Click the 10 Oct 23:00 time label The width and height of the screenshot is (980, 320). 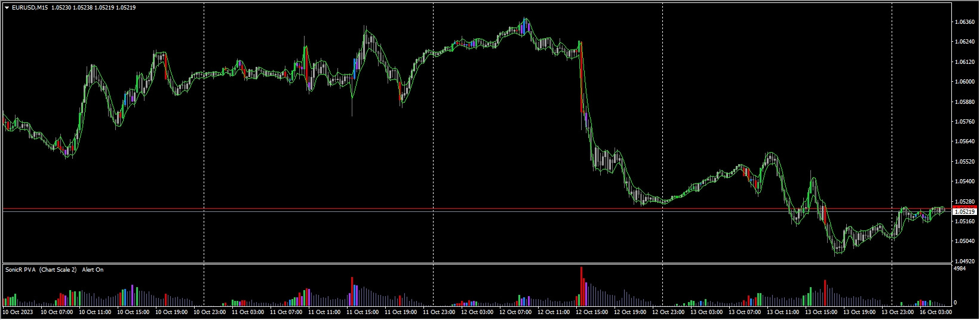pyautogui.click(x=211, y=312)
